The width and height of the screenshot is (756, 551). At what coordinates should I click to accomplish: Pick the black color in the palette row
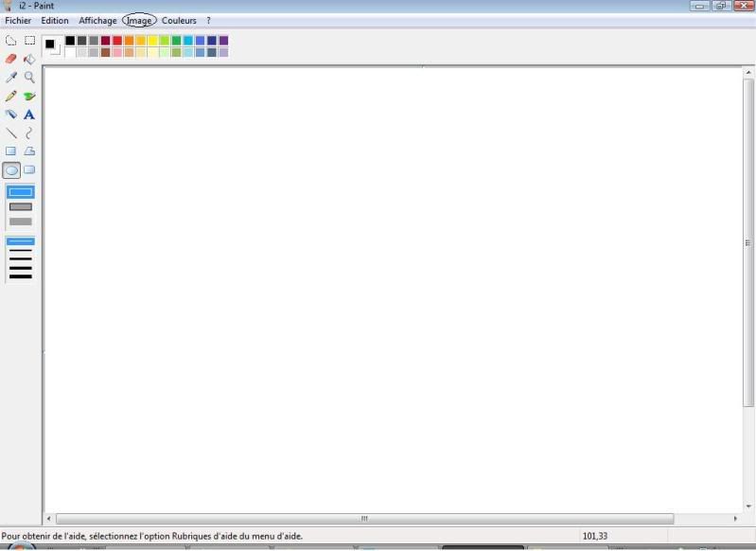click(x=70, y=41)
